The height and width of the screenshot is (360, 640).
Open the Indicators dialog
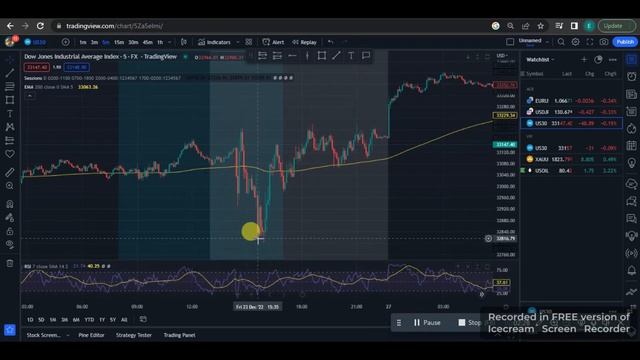214,42
